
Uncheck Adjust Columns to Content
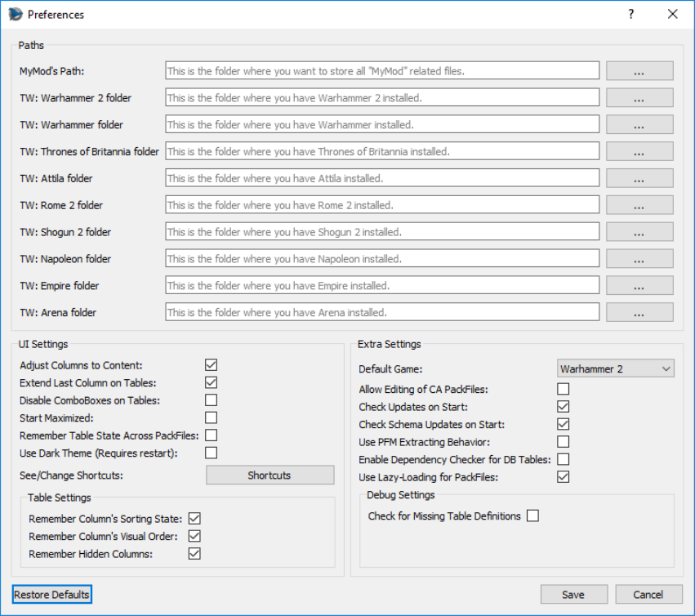tap(211, 365)
